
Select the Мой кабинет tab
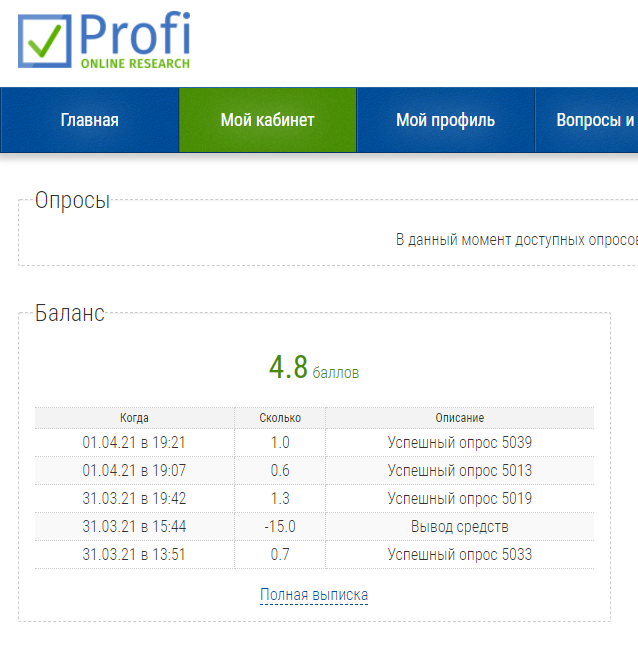(268, 120)
